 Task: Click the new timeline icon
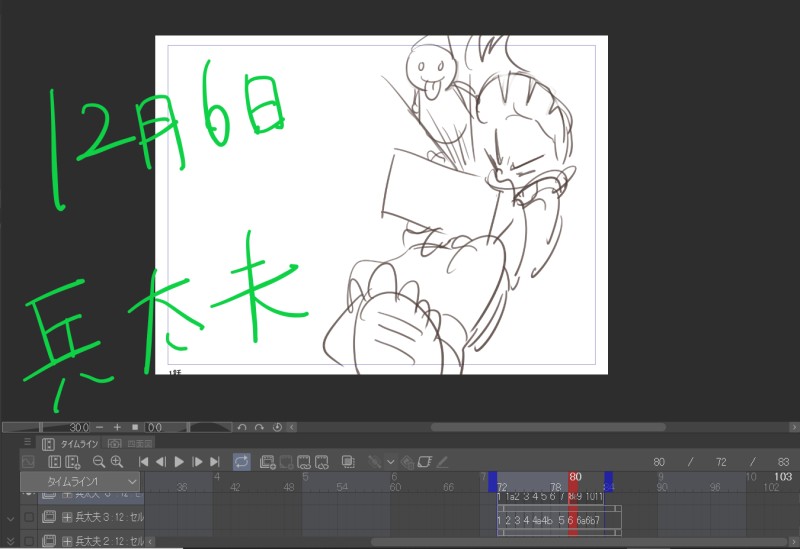click(x=54, y=462)
